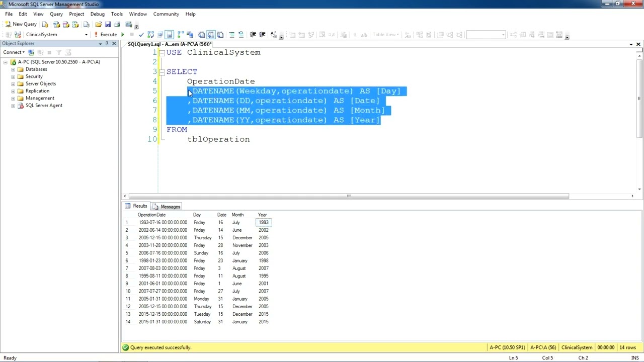Click the tblOperation text in the query
Viewport: 644px width, 362px height.
click(218, 139)
